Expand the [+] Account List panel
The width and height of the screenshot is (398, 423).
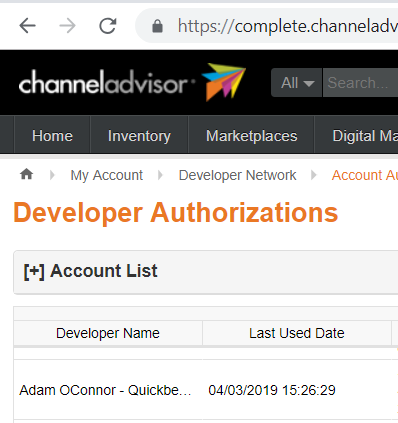coord(90,271)
